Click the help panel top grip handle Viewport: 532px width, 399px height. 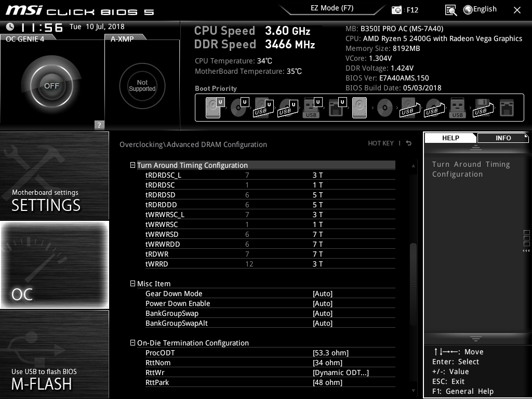(476, 147)
